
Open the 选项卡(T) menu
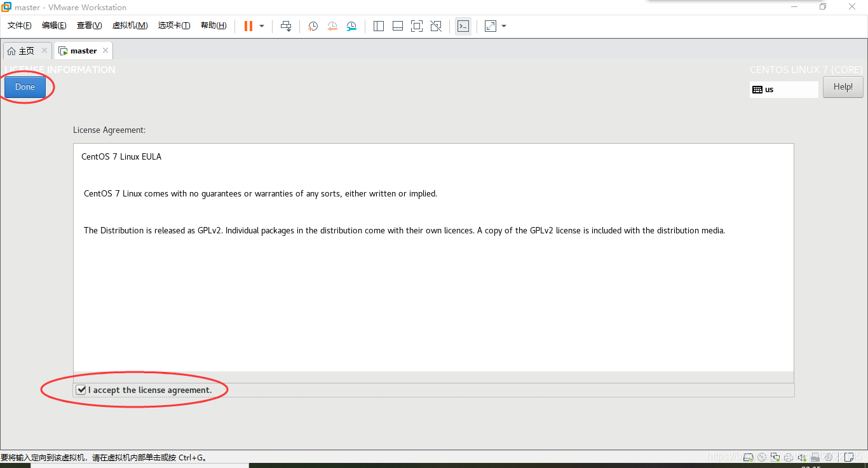tap(174, 25)
